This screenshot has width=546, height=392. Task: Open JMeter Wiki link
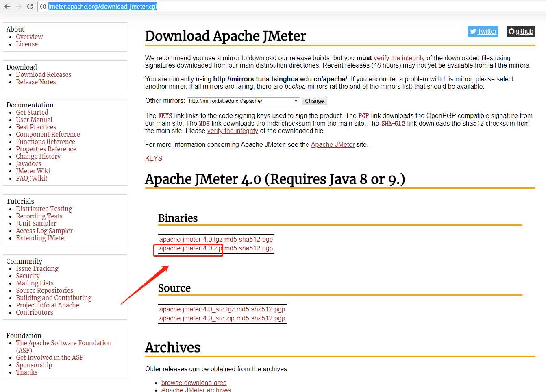tap(33, 171)
